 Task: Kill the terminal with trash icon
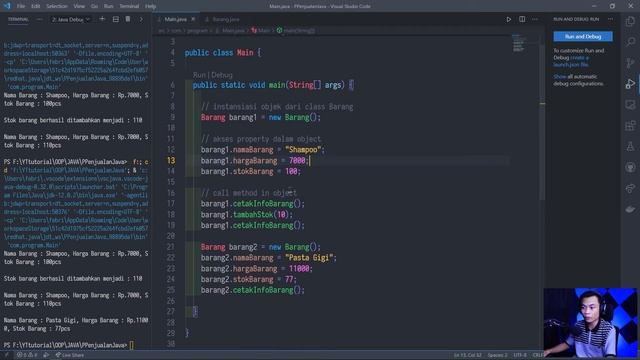(128, 19)
